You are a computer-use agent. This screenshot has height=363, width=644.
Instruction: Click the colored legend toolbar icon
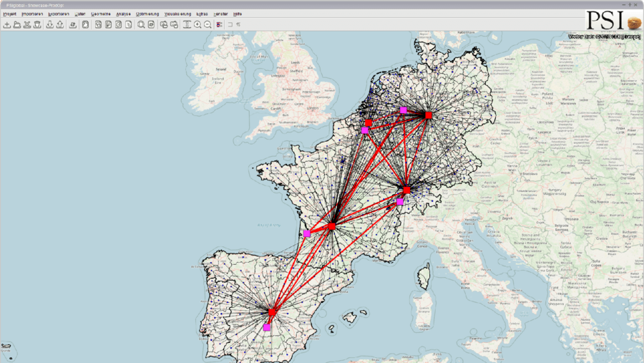click(220, 25)
